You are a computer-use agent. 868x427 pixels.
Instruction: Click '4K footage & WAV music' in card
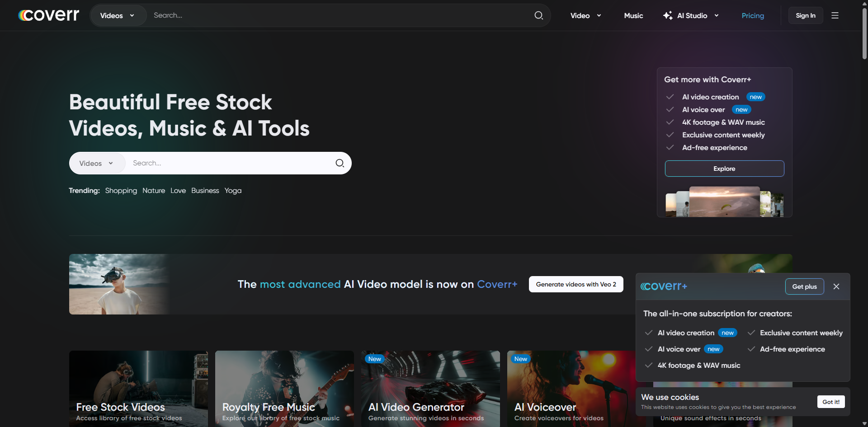click(x=723, y=122)
